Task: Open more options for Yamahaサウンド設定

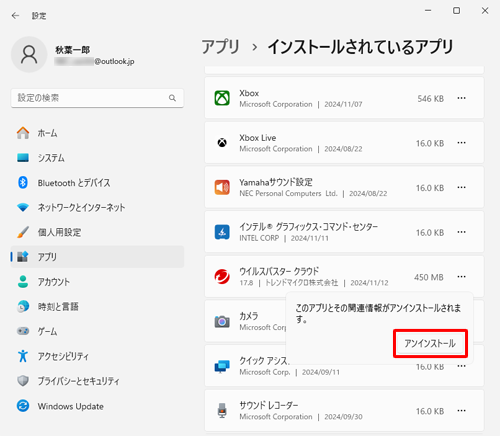Action: (x=462, y=187)
